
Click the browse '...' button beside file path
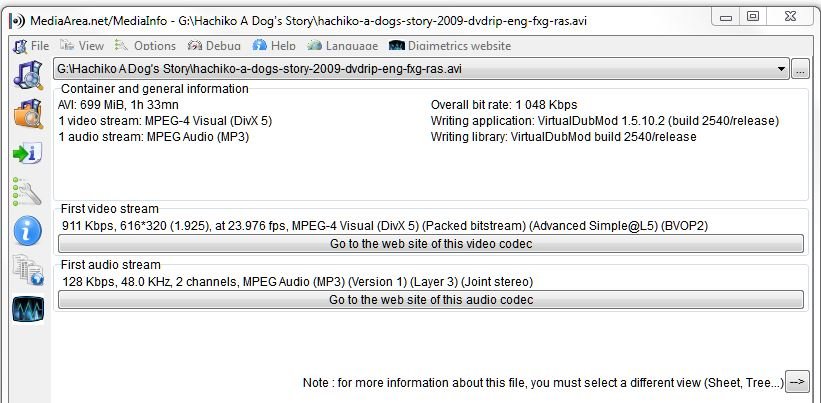(800, 69)
